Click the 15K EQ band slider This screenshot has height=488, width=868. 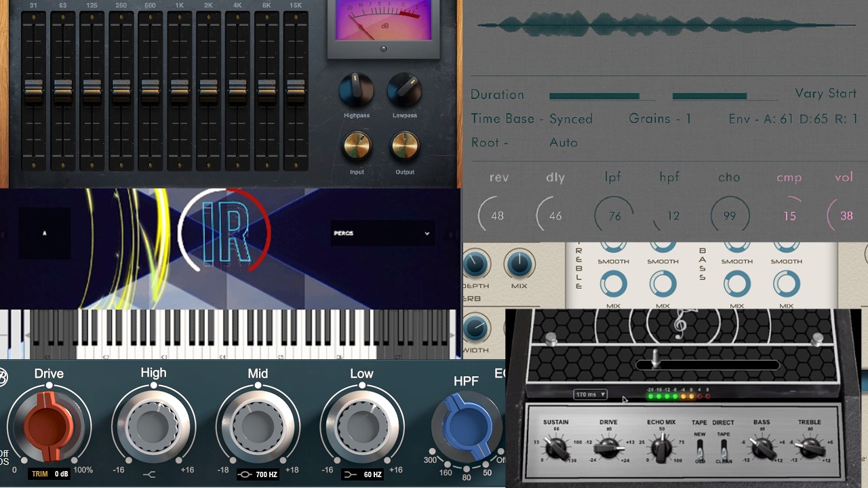coord(296,91)
